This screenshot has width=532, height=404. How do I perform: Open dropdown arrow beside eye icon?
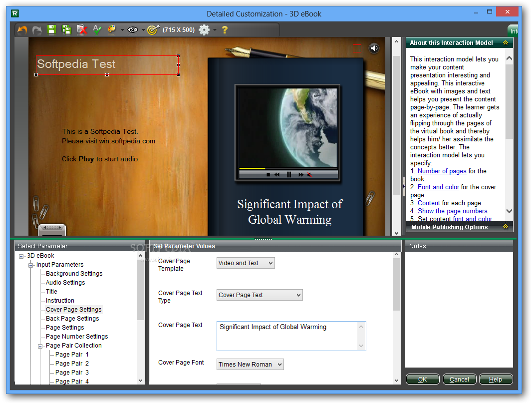pos(143,30)
